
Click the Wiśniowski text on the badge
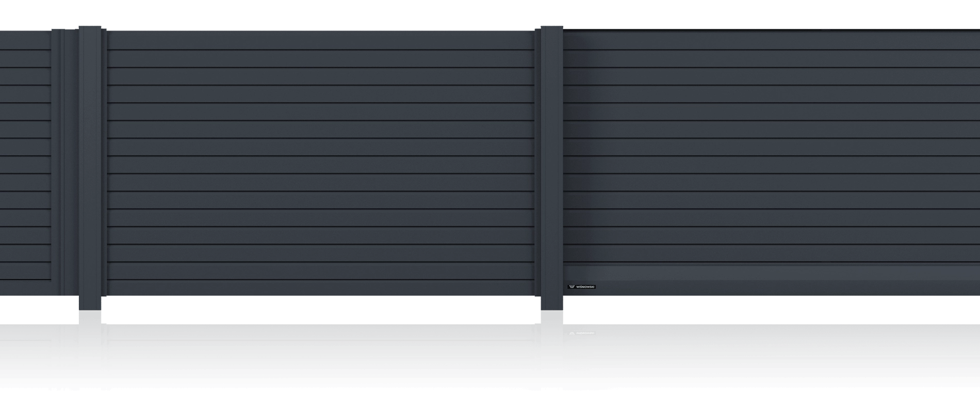585,287
